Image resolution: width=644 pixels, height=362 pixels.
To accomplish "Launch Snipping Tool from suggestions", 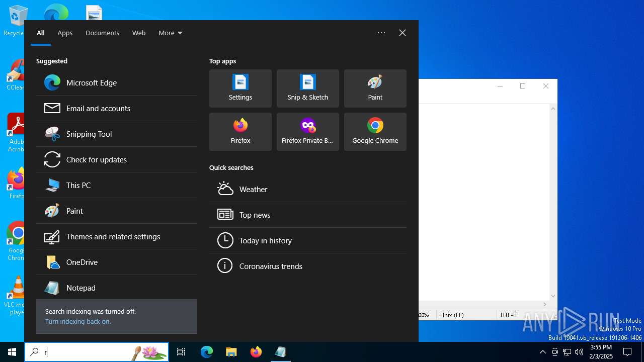I will pyautogui.click(x=117, y=134).
